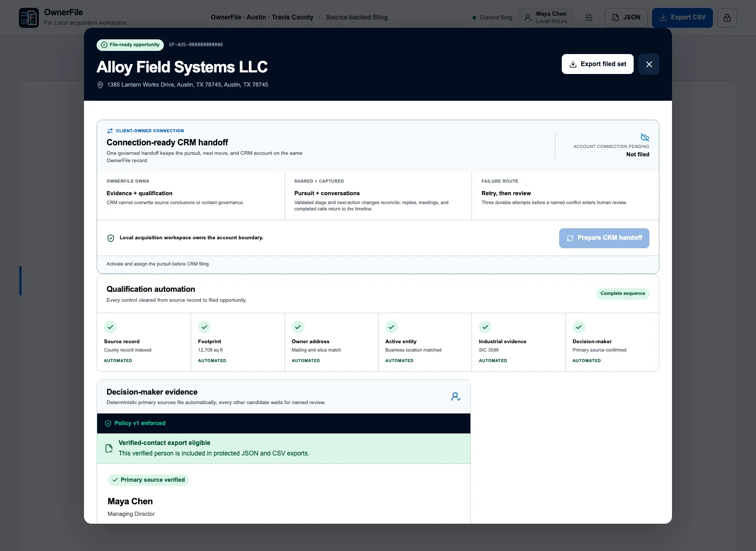Click the File-ready opportunity badge
The height and width of the screenshot is (551, 756).
[x=130, y=45]
